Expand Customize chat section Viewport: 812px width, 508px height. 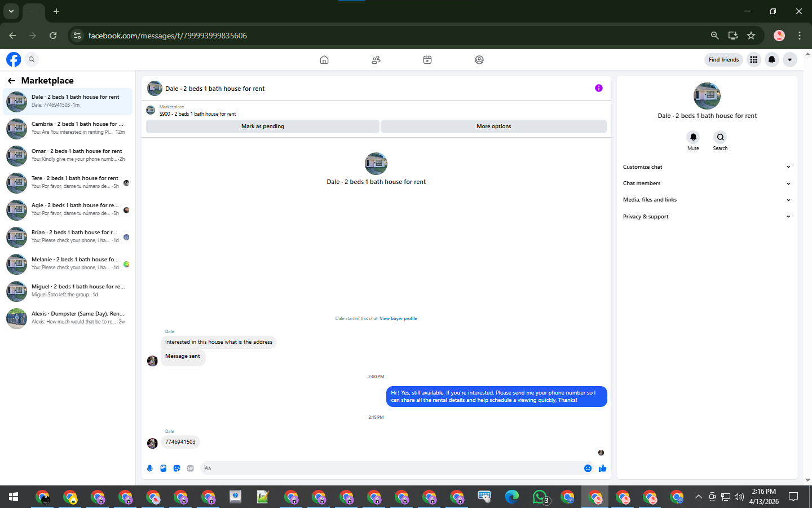(x=707, y=167)
